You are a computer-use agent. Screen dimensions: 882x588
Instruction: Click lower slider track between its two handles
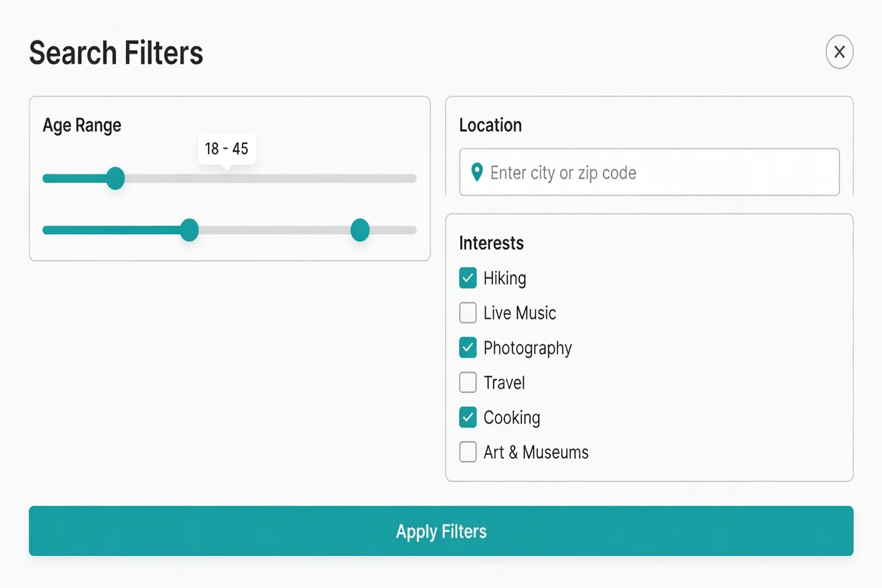click(274, 230)
